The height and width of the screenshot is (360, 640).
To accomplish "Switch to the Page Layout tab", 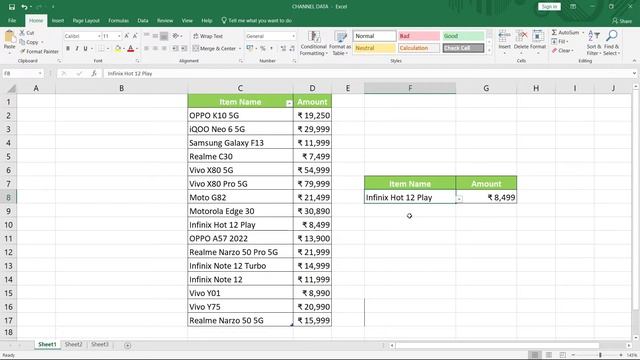I will 86,20.
